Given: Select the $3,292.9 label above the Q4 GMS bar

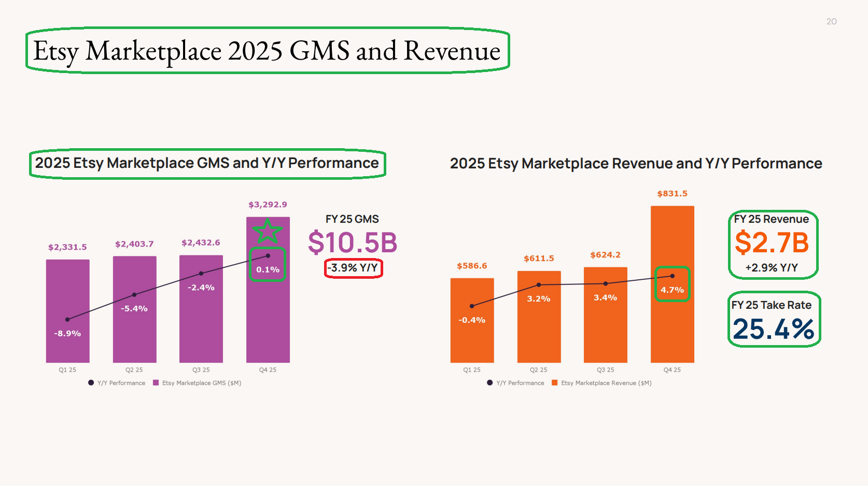Looking at the screenshot, I should point(268,205).
